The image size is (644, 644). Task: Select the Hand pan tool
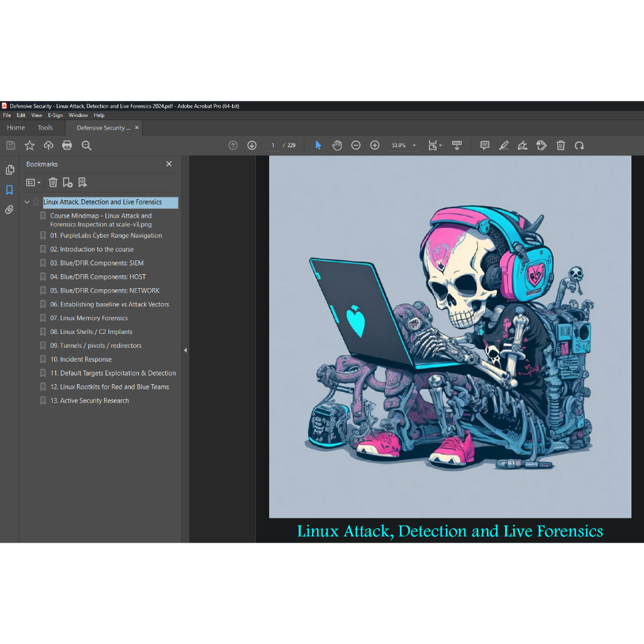pos(337,145)
